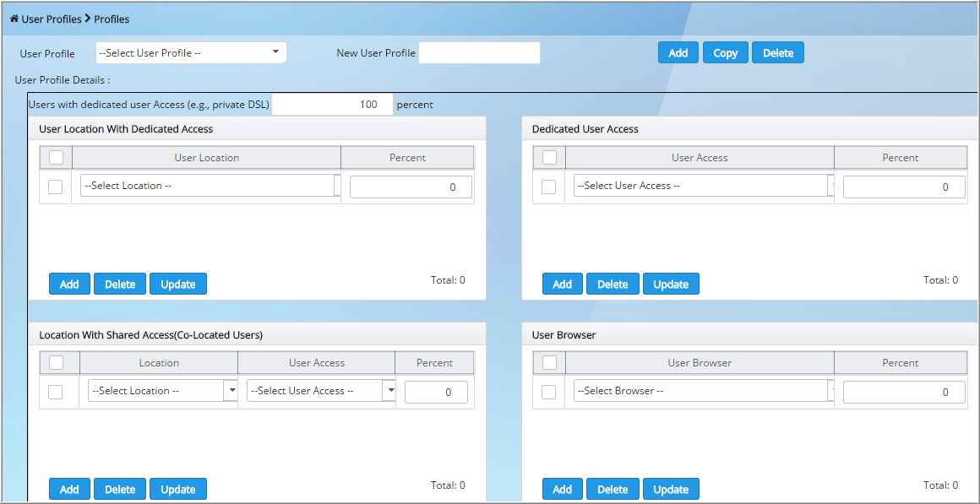Click the top Add profile button
This screenshot has height=504, width=980.
point(678,53)
